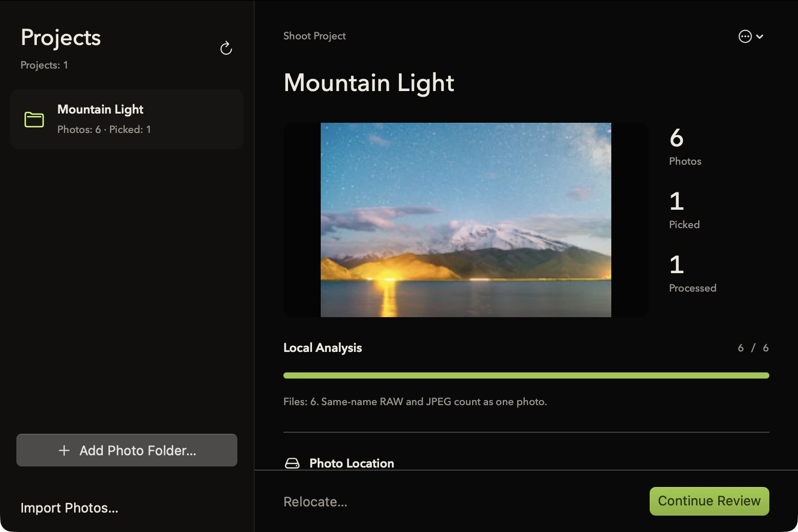Click the Shoot Project label
Image resolution: width=798 pixels, height=532 pixels.
click(x=315, y=36)
